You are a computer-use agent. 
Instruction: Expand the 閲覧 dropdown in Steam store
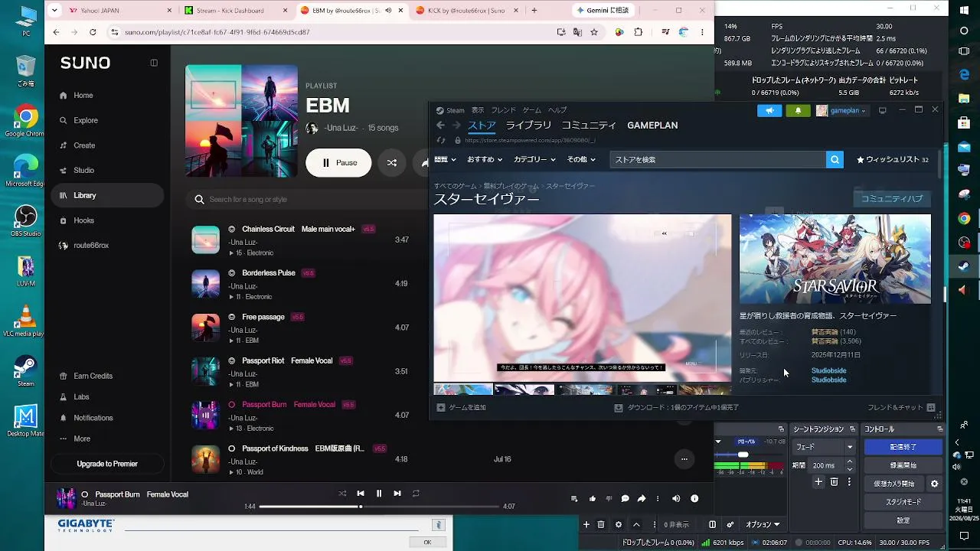(x=445, y=160)
